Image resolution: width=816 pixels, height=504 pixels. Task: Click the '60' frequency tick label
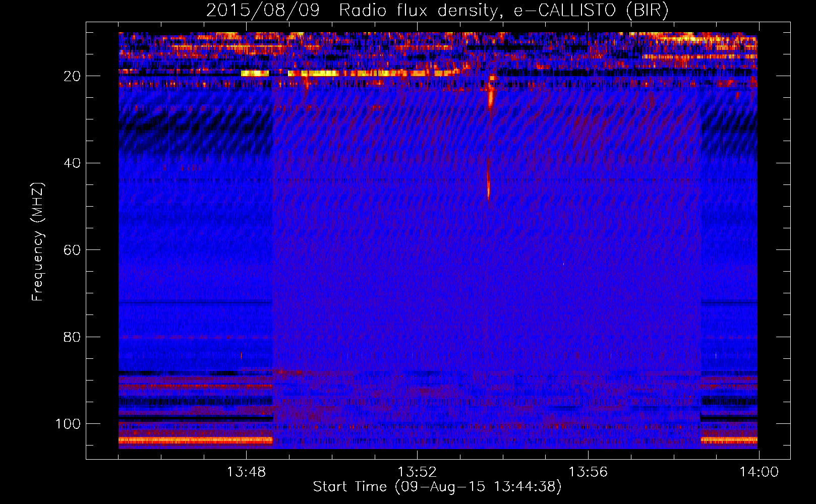(72, 250)
